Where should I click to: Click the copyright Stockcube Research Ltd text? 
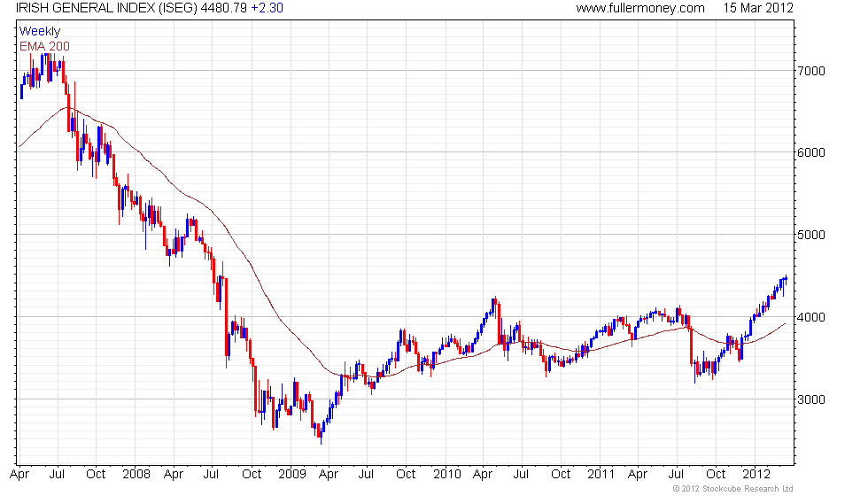tap(732, 489)
